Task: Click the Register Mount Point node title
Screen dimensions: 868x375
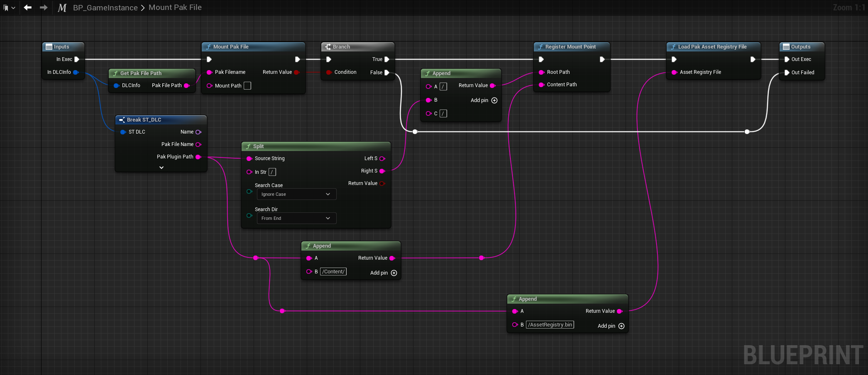Action: 570,47
